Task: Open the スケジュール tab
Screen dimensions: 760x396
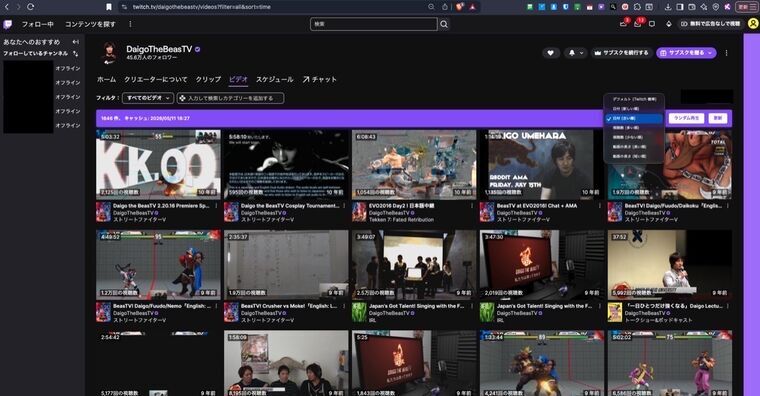Action: coord(275,79)
